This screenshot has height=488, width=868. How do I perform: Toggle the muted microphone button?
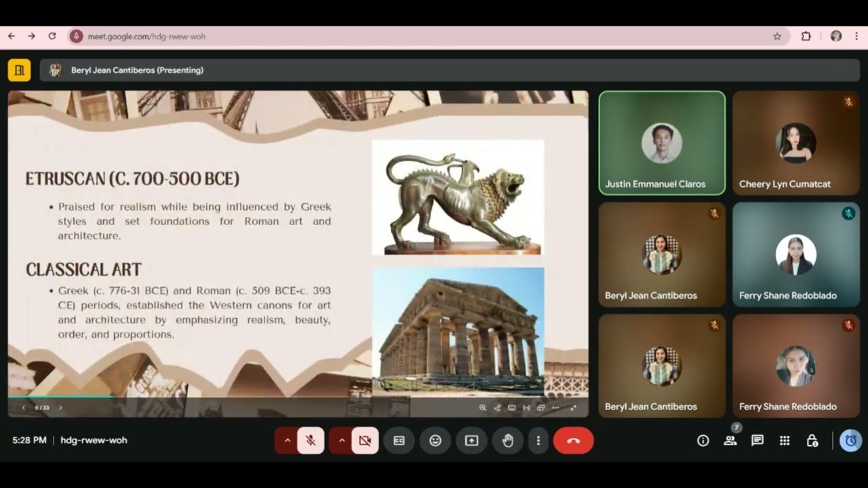[311, 441]
